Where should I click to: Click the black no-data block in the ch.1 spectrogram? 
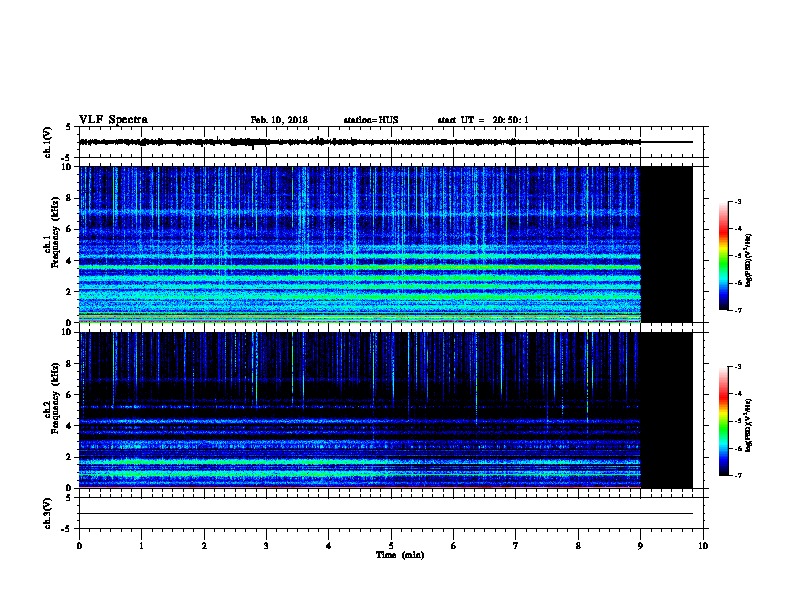pyautogui.click(x=667, y=244)
